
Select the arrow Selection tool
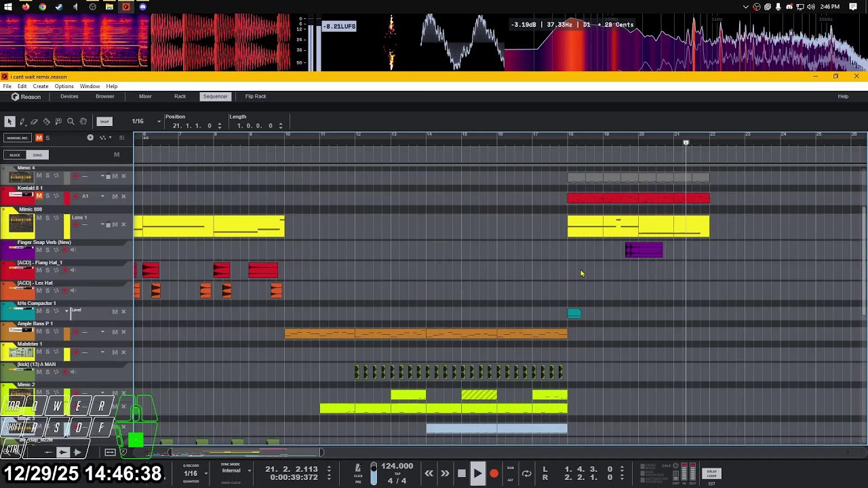pyautogui.click(x=9, y=121)
